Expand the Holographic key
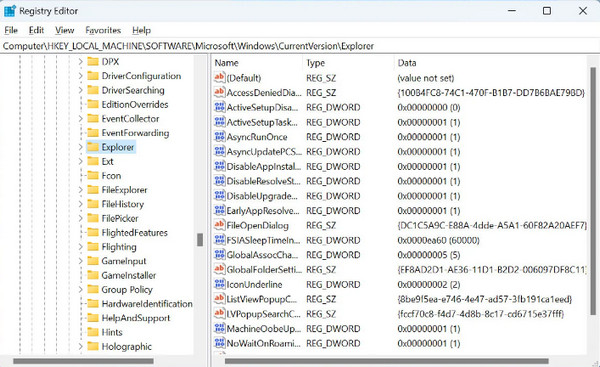Screen dimensions: 600x367 (80, 346)
